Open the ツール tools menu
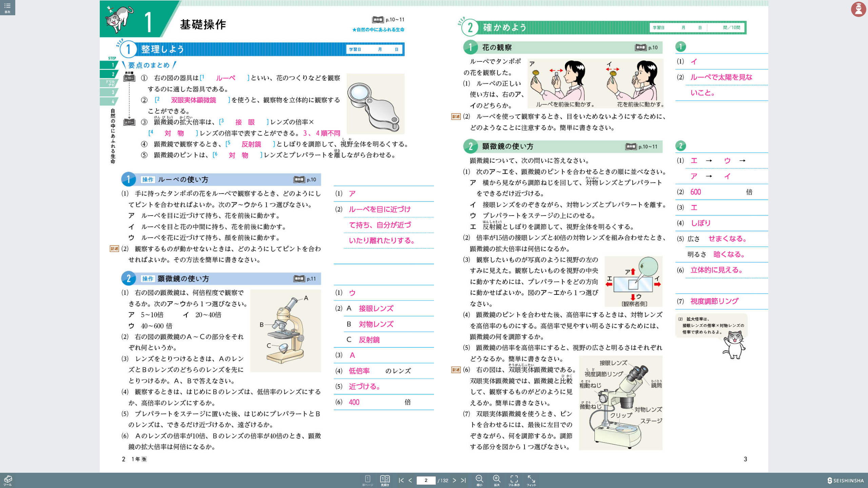The height and width of the screenshot is (488, 868). (8, 480)
